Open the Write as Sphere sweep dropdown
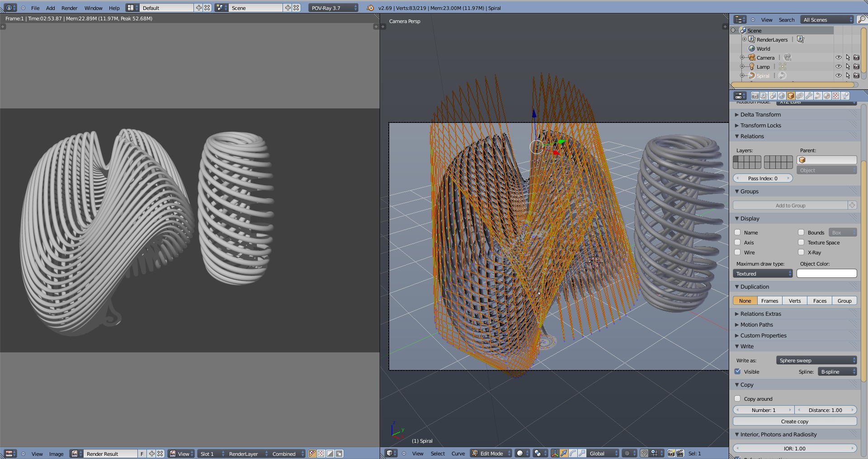The width and height of the screenshot is (868, 459). coord(816,360)
